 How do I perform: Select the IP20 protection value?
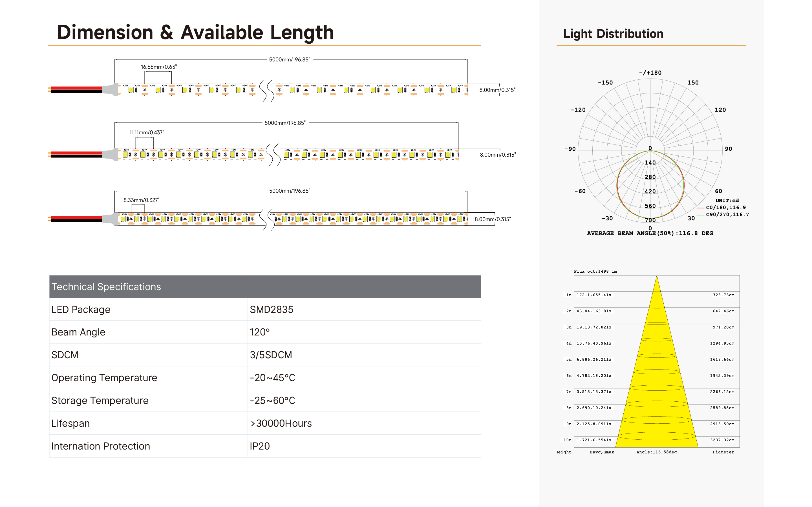coord(259,446)
